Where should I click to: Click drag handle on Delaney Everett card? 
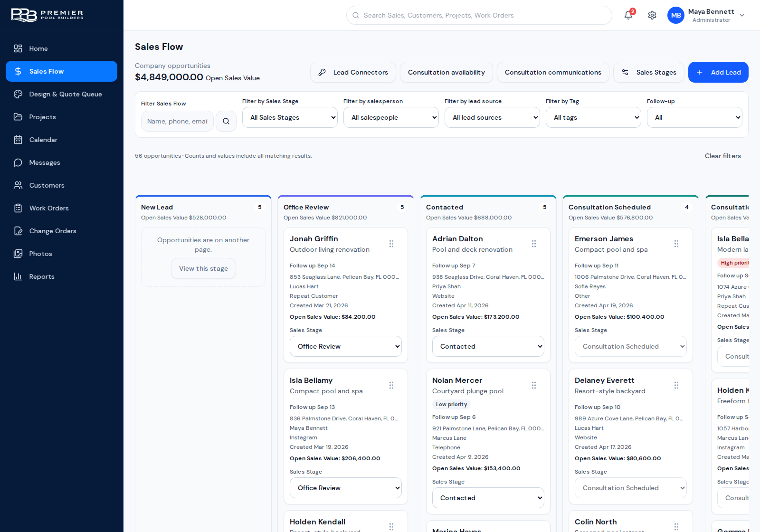[x=676, y=385]
